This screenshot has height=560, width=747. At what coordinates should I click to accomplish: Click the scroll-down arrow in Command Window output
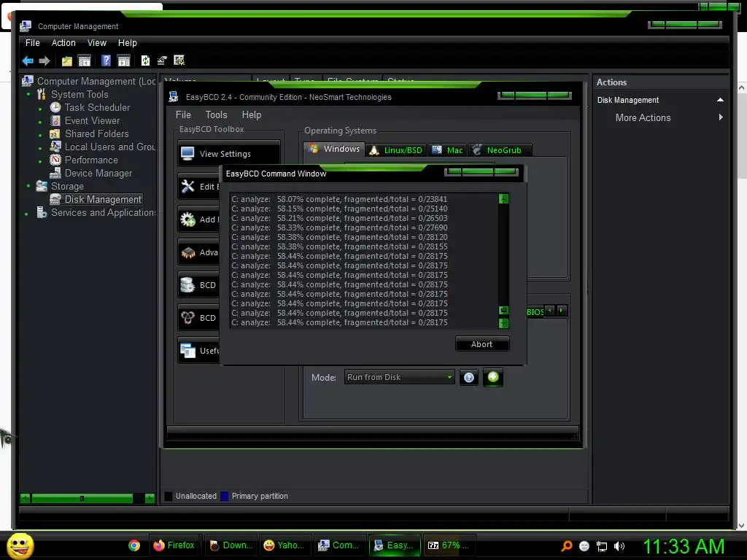coord(503,323)
